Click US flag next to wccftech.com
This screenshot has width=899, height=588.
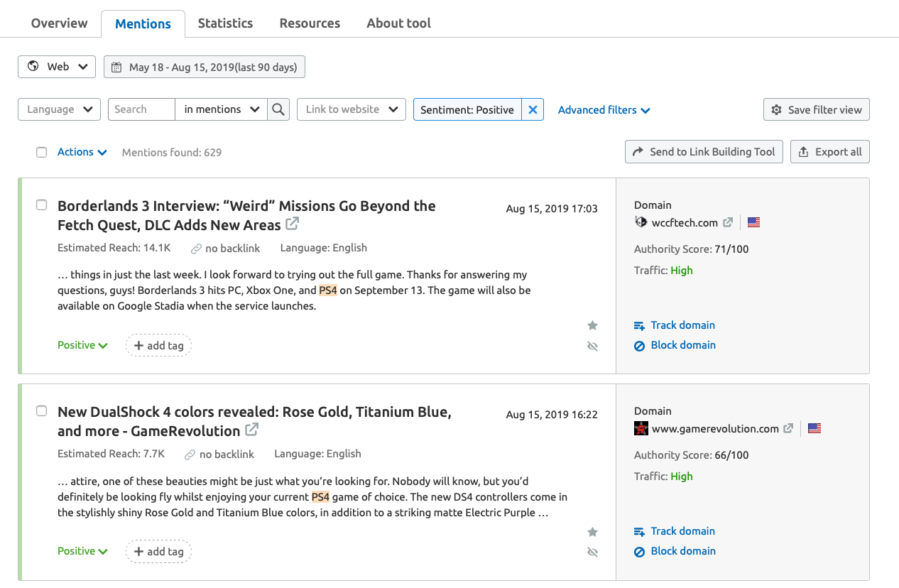(x=754, y=222)
